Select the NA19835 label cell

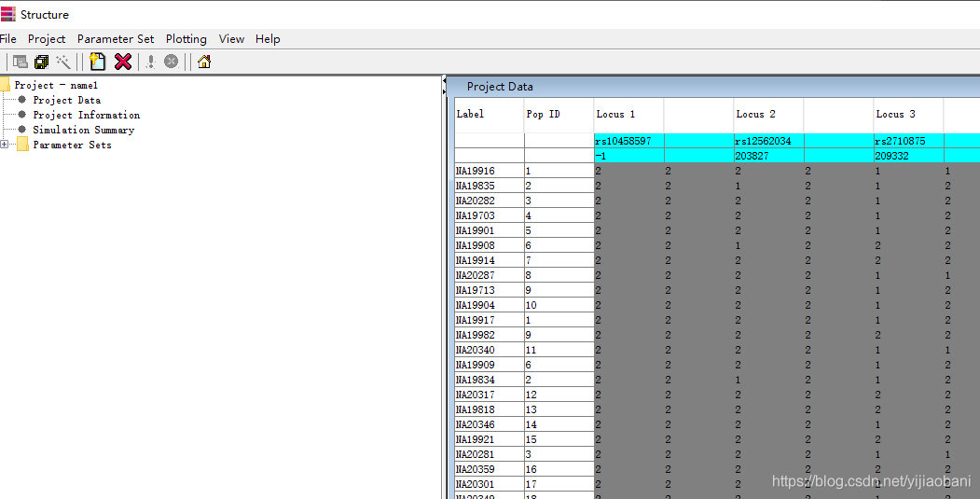coord(490,186)
